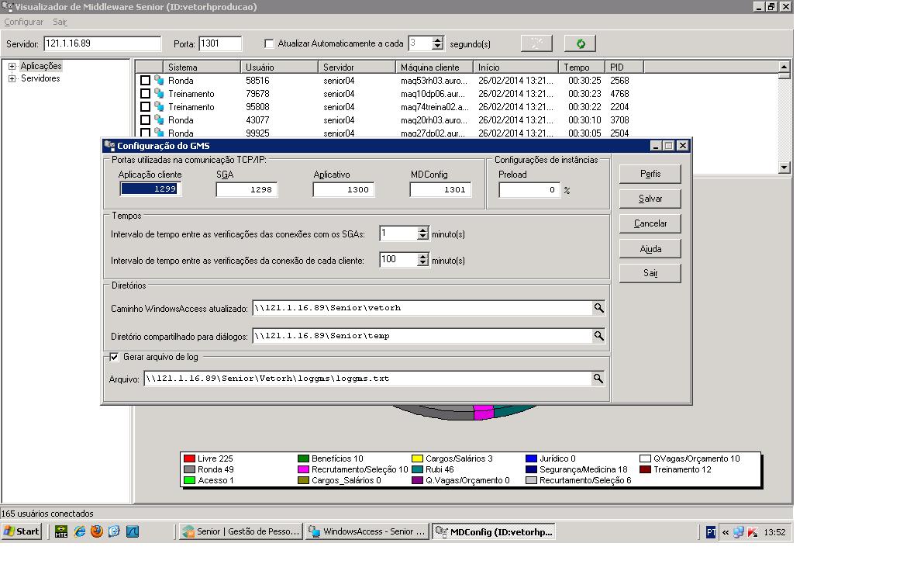Viewport: 924px width, 564px height.
Task: Click the red Livre legend swatch
Action: coord(189,458)
